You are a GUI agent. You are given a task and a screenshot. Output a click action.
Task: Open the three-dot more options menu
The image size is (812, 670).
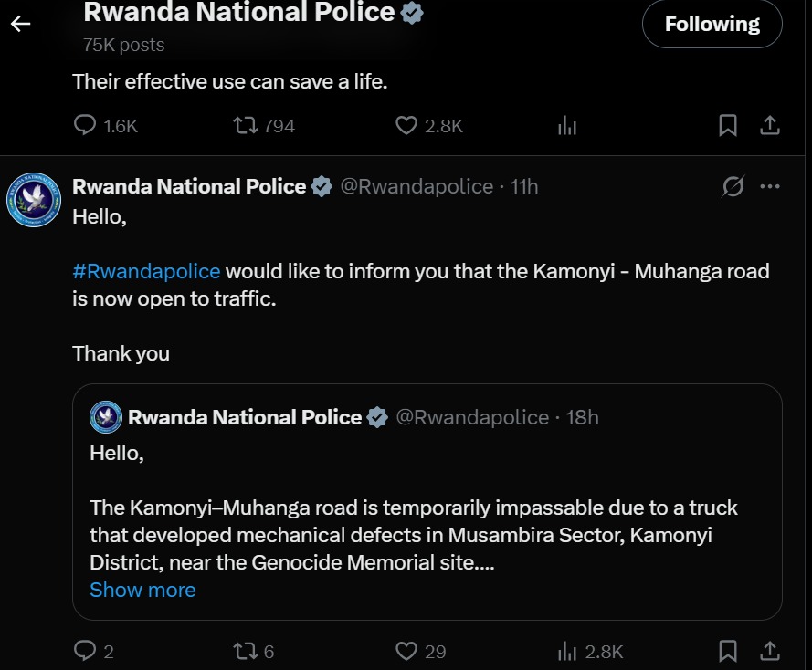pyautogui.click(x=770, y=187)
